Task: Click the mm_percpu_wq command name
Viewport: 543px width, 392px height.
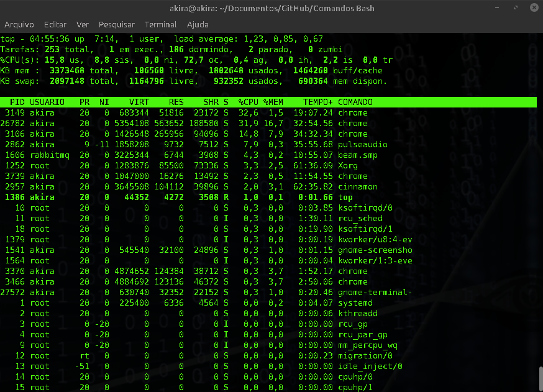Action: coord(368,345)
